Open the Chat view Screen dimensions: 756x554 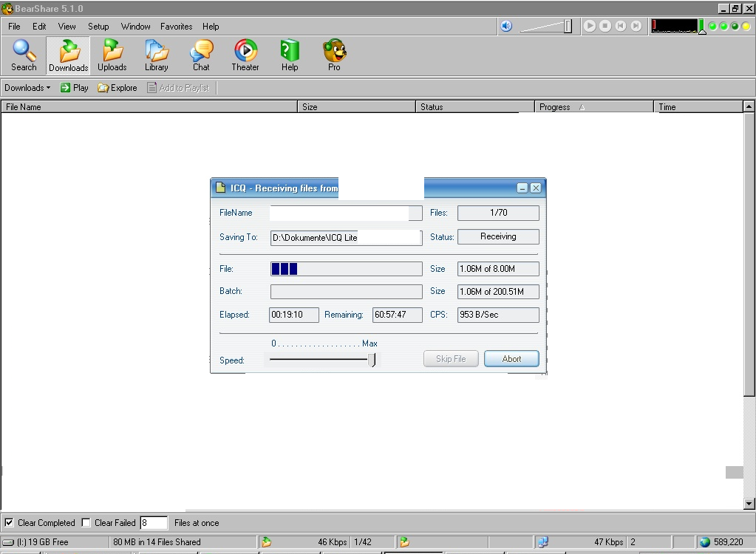pyautogui.click(x=201, y=55)
